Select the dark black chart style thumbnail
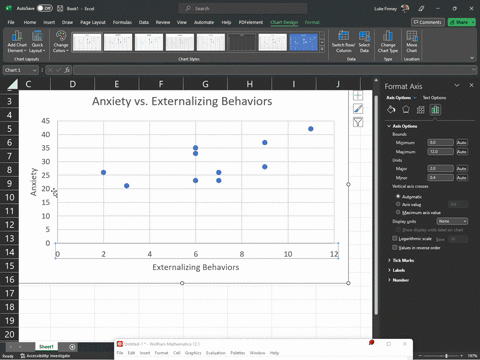 [242, 42]
